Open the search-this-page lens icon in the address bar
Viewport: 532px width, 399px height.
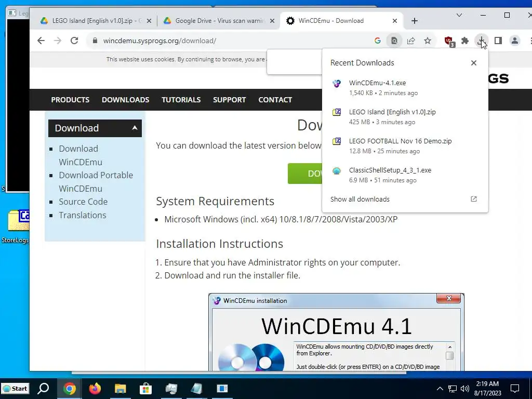tap(394, 41)
